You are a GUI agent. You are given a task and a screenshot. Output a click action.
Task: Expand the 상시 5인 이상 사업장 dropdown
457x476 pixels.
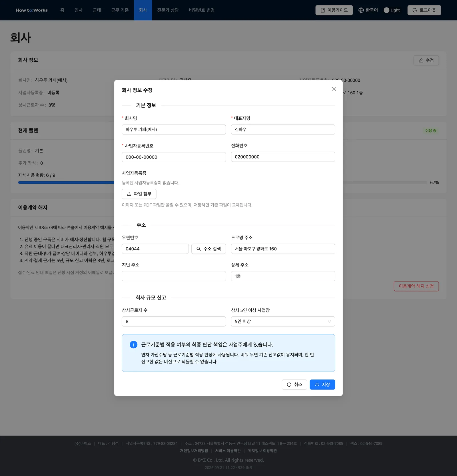[283, 322]
